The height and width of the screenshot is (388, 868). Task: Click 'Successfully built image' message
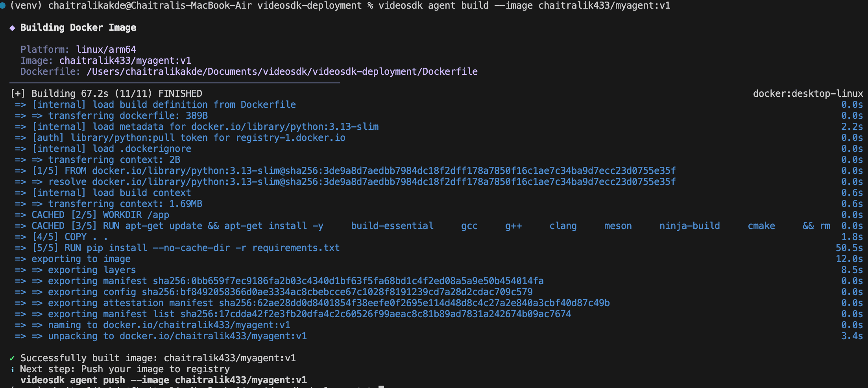click(158, 358)
